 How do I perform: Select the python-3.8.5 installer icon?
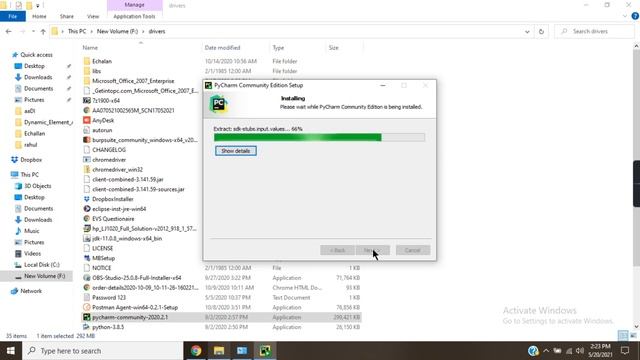pyautogui.click(x=87, y=327)
